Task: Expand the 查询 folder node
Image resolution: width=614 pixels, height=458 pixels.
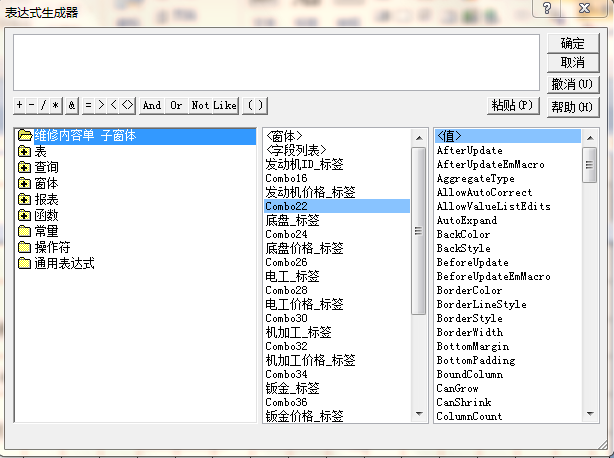Action: [24, 167]
